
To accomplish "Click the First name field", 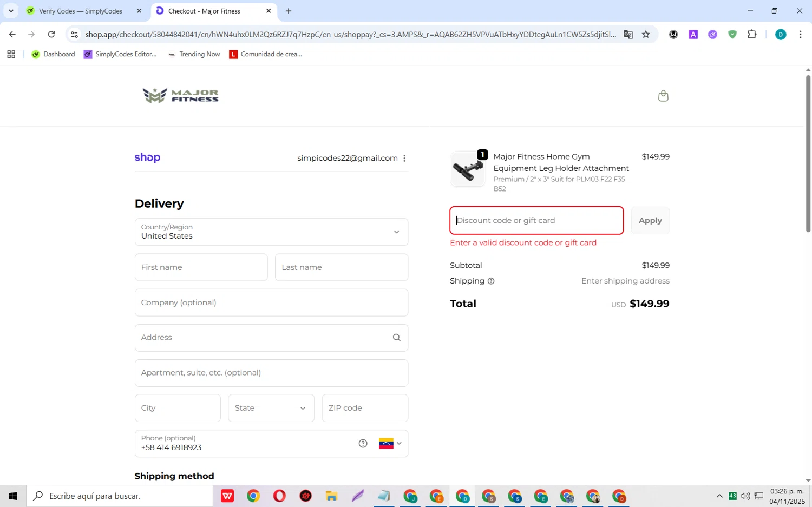I will pos(201,267).
